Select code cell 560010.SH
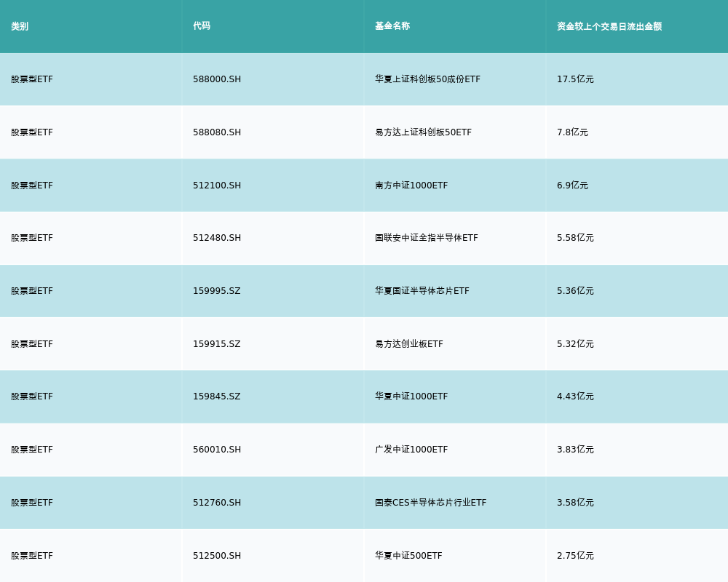 click(x=217, y=450)
